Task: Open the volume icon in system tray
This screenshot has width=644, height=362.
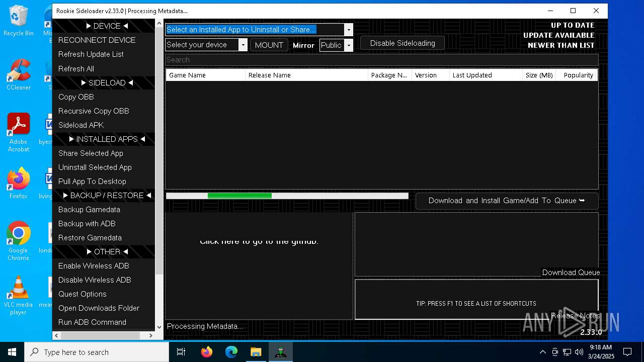Action: pos(579,352)
